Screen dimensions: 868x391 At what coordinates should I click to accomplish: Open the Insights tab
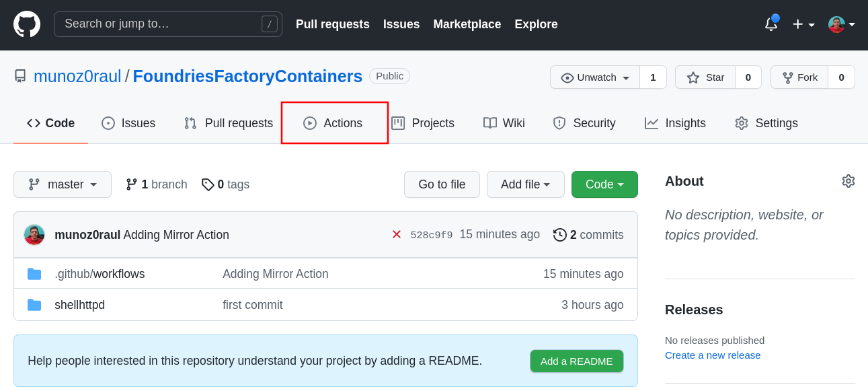(675, 123)
